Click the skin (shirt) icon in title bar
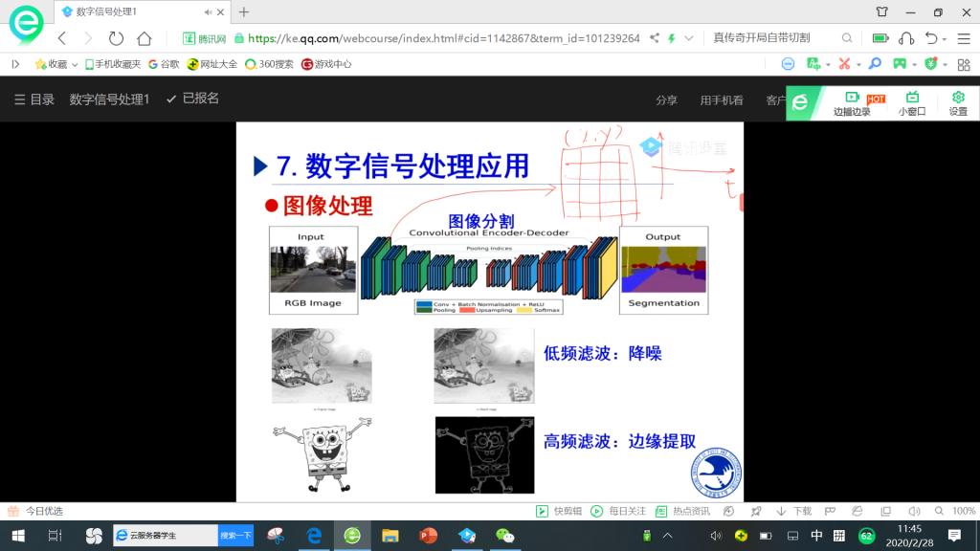The image size is (980, 551). (881, 11)
